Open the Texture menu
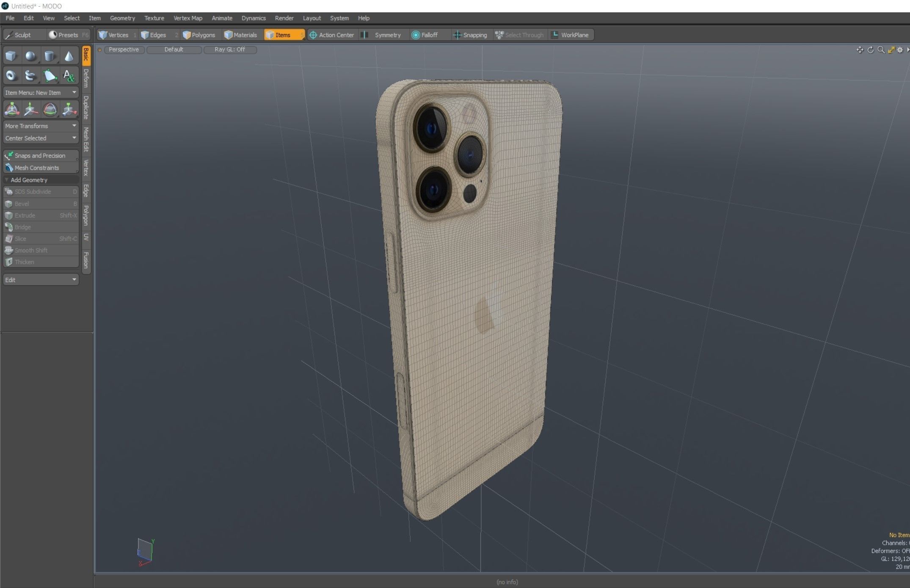 click(154, 18)
